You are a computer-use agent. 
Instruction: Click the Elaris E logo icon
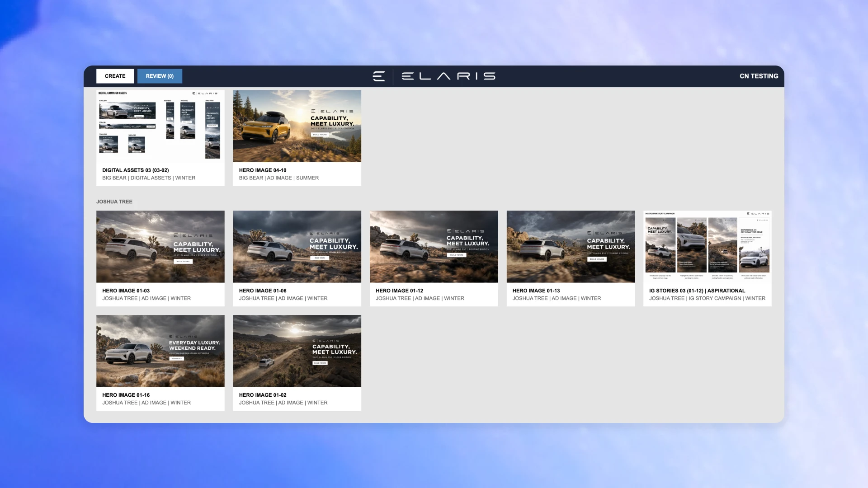click(x=379, y=76)
